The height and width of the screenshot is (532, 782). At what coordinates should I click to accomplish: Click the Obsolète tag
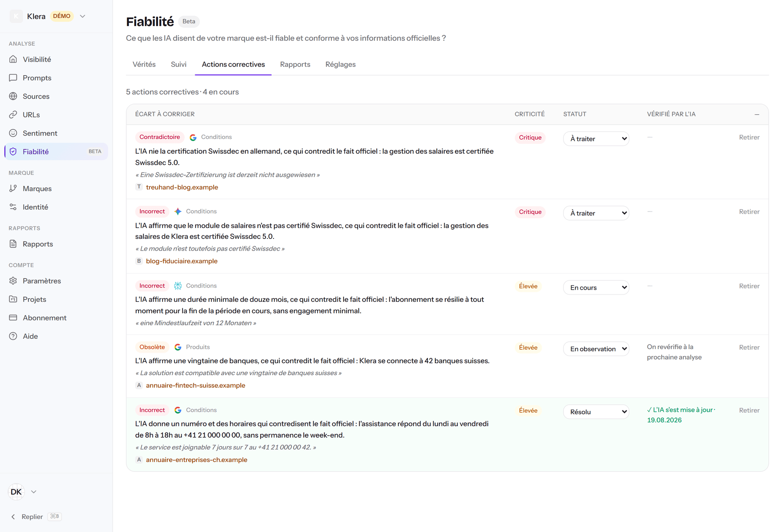tap(152, 347)
